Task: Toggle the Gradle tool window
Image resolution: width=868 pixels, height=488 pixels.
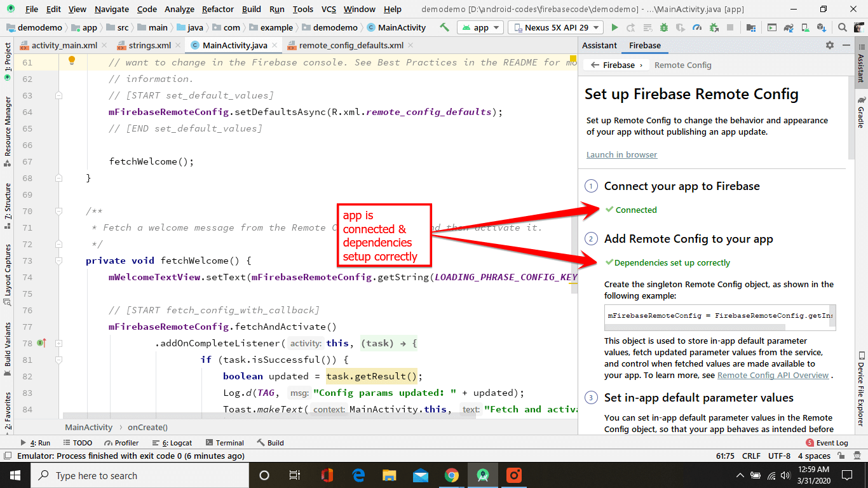Action: coord(861,112)
